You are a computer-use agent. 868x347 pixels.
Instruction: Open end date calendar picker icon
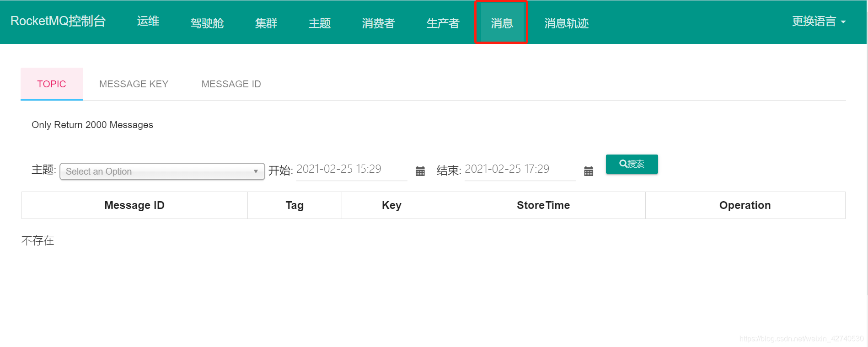point(589,171)
